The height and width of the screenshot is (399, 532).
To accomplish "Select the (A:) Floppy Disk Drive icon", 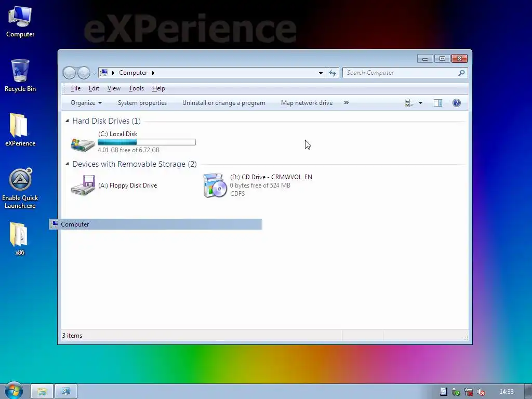I will (83, 185).
